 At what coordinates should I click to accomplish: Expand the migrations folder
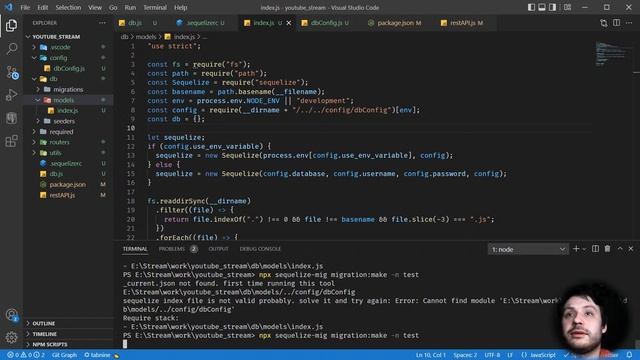pyautogui.click(x=38, y=89)
